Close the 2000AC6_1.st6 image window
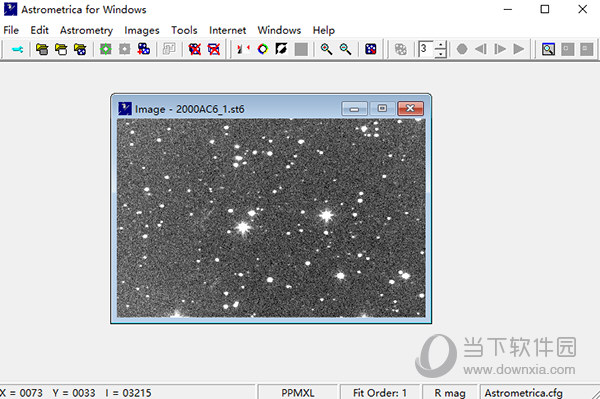The height and width of the screenshot is (399, 600). pyautogui.click(x=411, y=109)
